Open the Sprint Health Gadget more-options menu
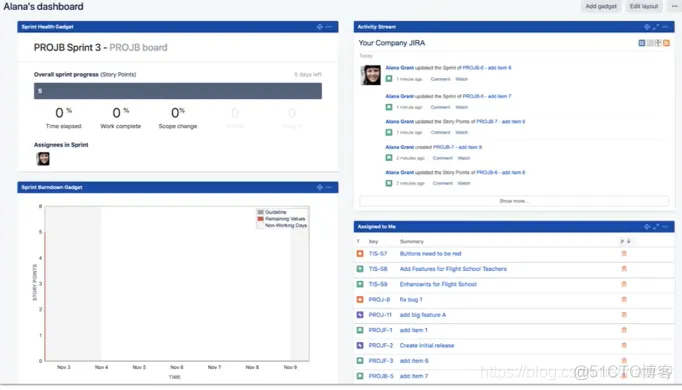 click(x=329, y=27)
